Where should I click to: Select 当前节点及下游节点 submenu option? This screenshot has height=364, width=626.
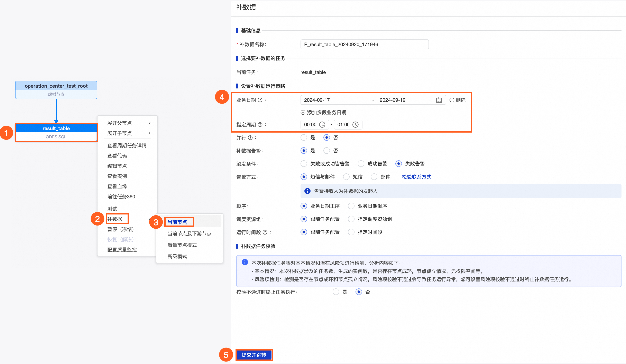coord(189,233)
